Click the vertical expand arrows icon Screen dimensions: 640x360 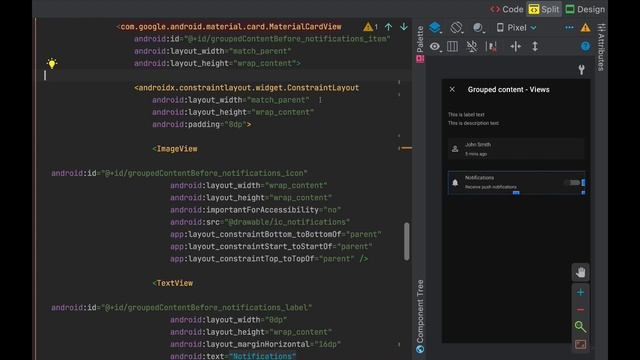point(535,47)
